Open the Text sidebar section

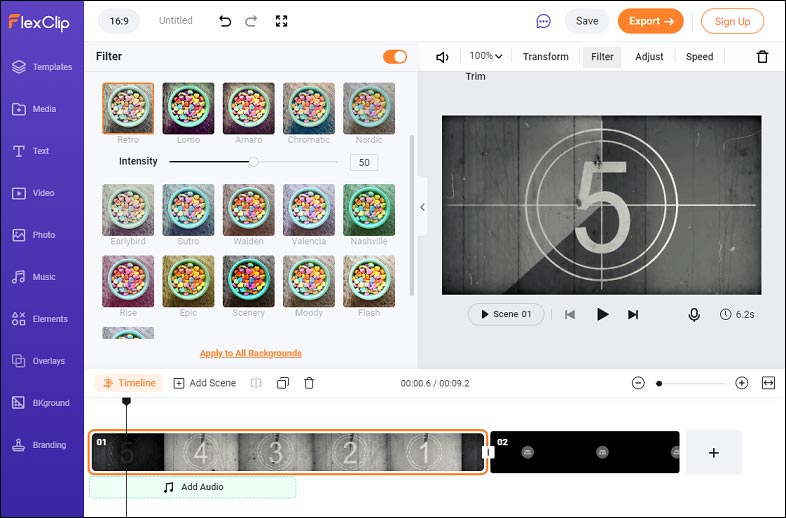click(x=31, y=151)
